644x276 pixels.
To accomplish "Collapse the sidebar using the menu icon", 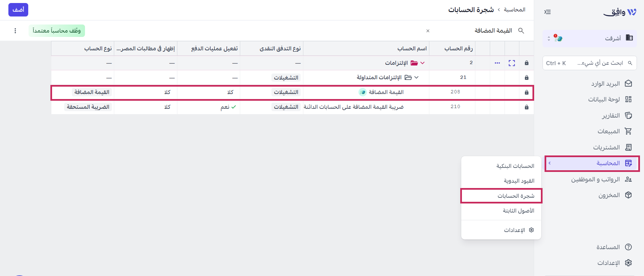I will pos(547,12).
